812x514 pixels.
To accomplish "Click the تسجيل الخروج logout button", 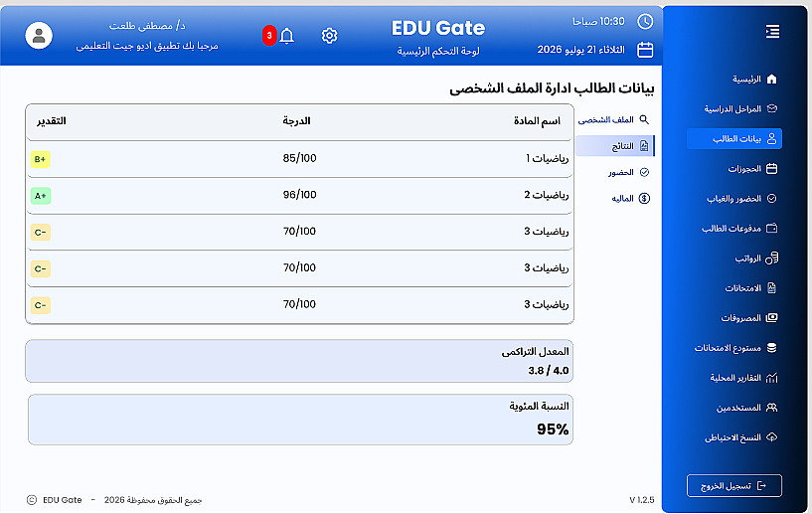I will 734,486.
